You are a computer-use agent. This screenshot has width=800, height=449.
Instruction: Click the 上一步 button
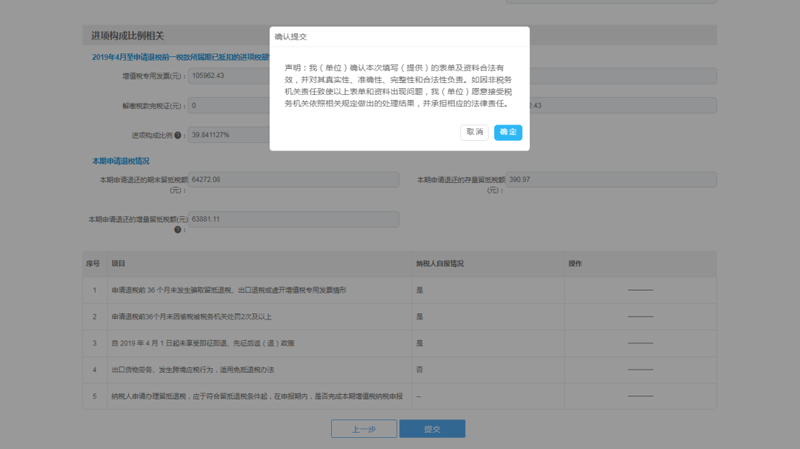pos(363,428)
